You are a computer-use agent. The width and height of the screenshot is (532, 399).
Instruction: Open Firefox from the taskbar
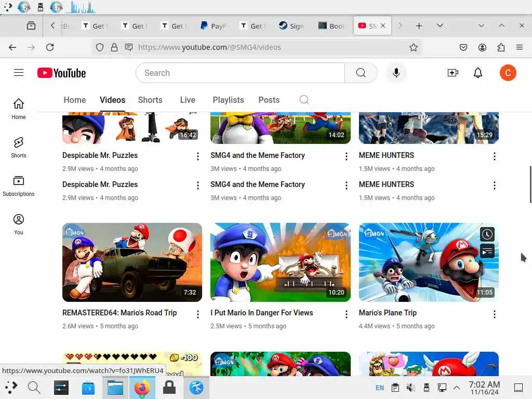pyautogui.click(x=142, y=388)
